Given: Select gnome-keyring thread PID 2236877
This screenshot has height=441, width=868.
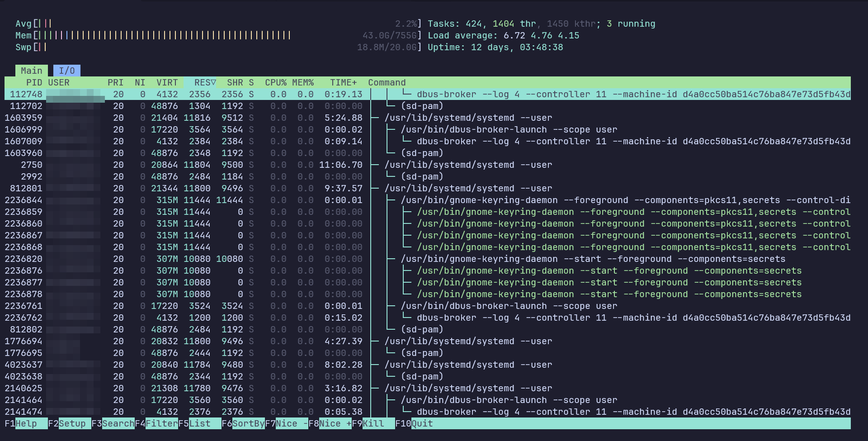Looking at the screenshot, I should pos(428,282).
